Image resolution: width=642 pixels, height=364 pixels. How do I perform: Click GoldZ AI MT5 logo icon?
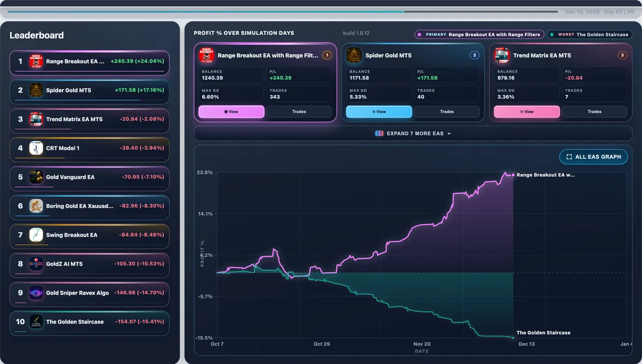click(x=36, y=264)
